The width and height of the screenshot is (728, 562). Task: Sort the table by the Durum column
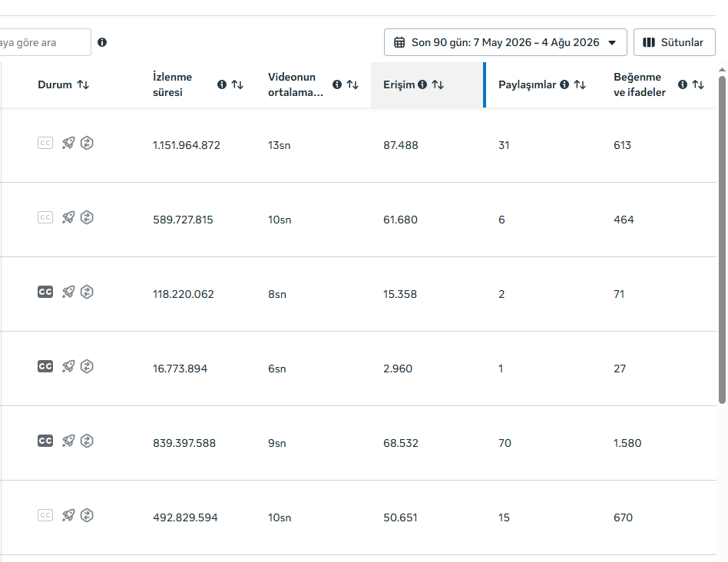pos(83,84)
